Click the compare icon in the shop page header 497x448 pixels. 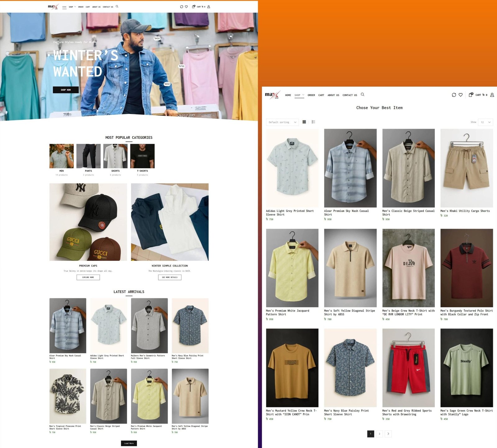tap(454, 95)
